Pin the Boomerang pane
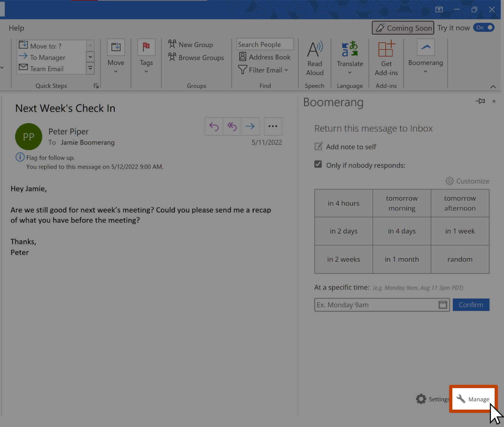Image resolution: width=504 pixels, height=427 pixels. pos(480,101)
